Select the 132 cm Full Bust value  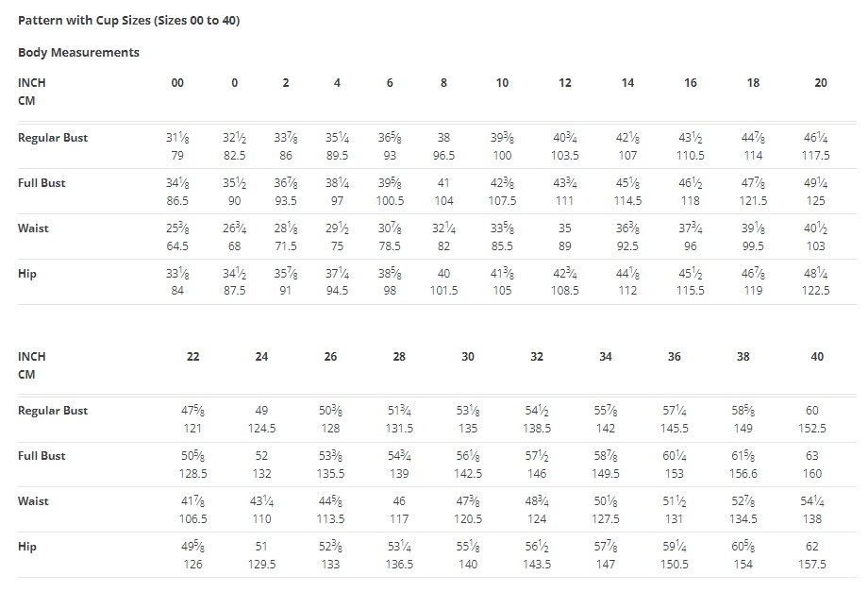261,474
